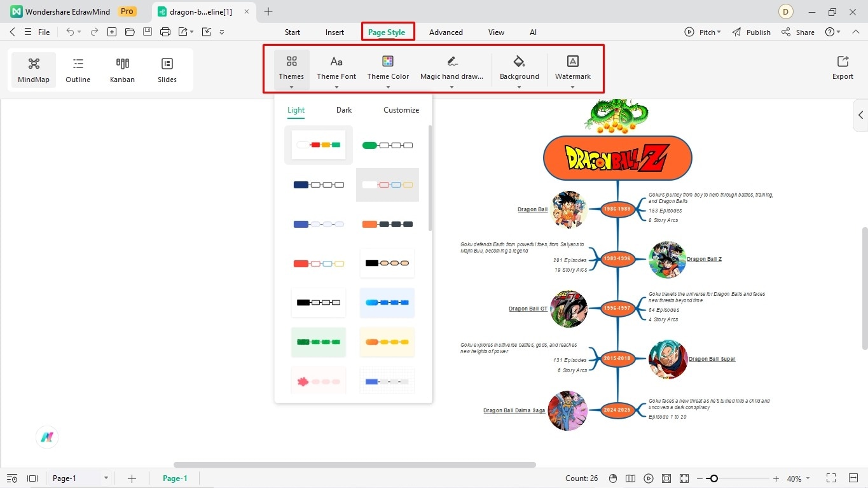Click the zoom slider handle
868x488 pixels.
[713, 478]
